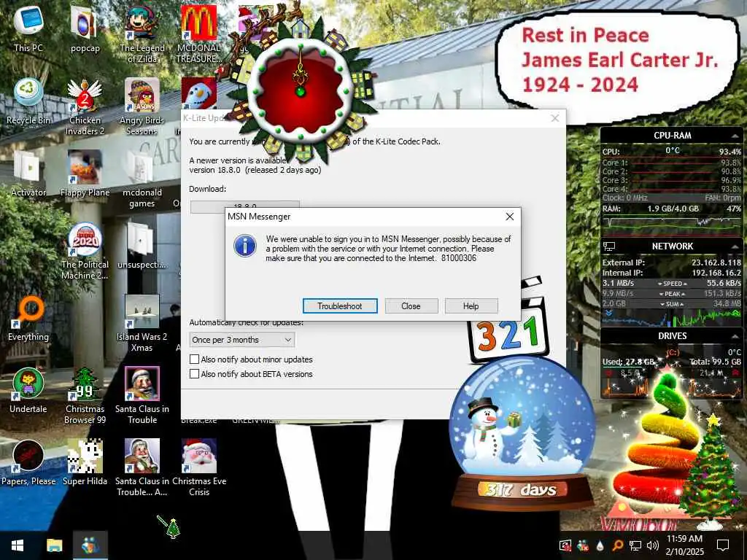Click the Internal IP value 192.168.16.2
The height and width of the screenshot is (560, 747).
click(716, 273)
